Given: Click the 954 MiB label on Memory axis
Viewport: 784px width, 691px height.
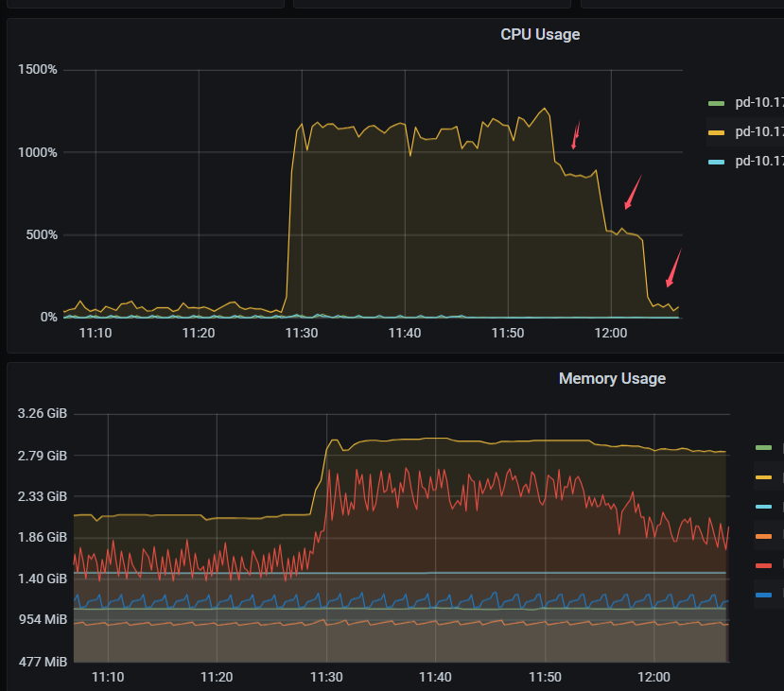Looking at the screenshot, I should 43,619.
